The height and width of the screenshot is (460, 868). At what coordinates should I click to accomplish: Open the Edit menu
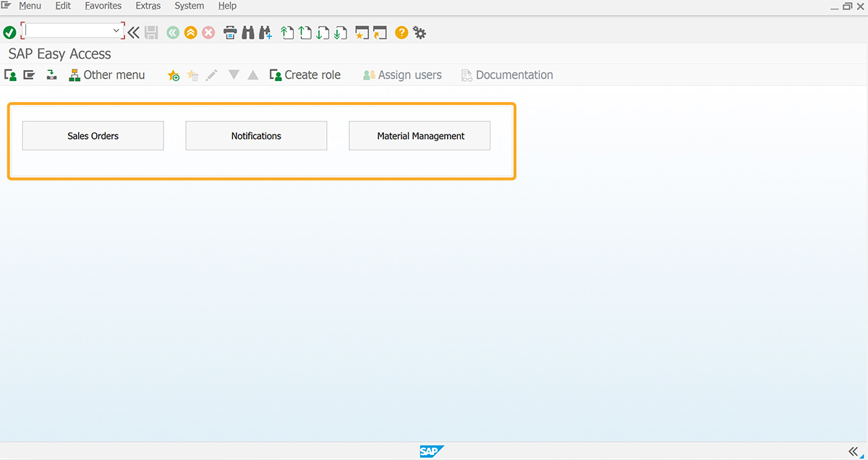pyautogui.click(x=63, y=6)
